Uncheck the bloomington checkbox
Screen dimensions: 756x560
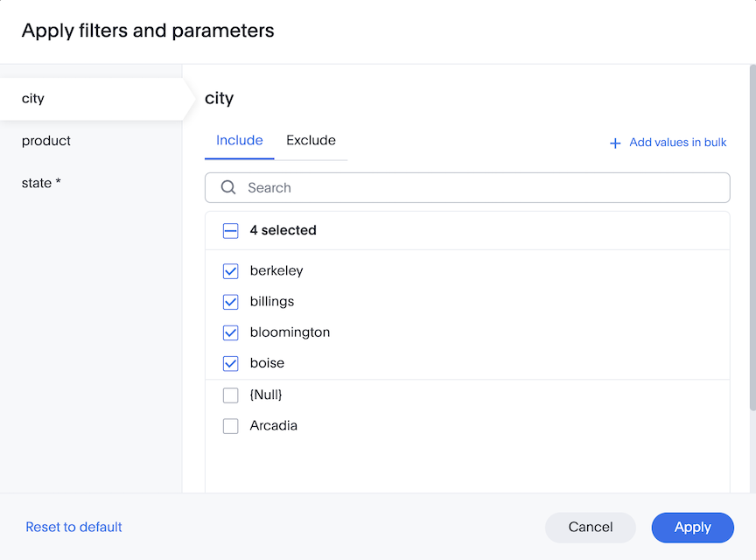230,332
